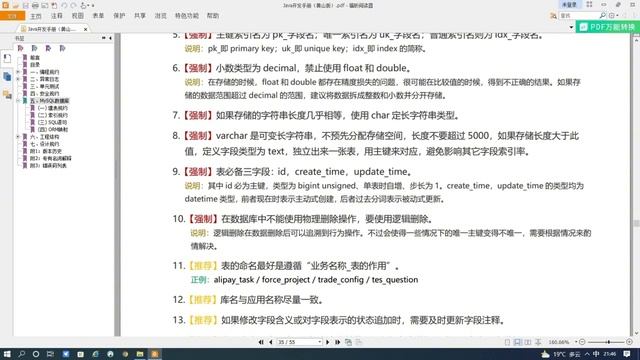Viewport: 640px width, 360px height.
Task: Open Windows Start menu
Action: 7,354
